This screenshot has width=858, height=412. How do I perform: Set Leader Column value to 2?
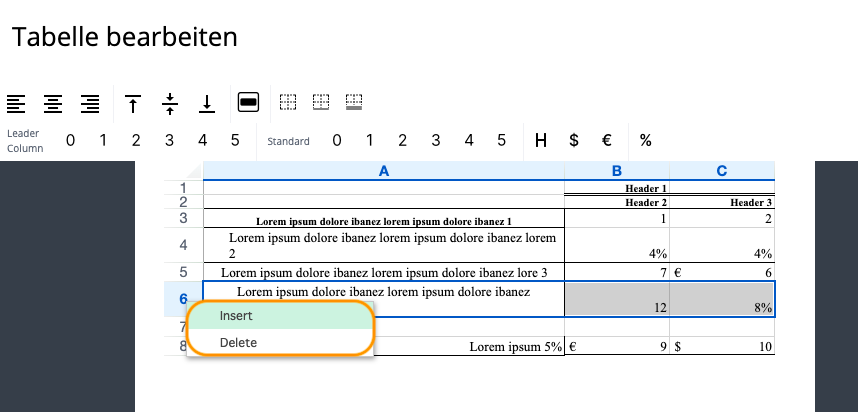[136, 141]
